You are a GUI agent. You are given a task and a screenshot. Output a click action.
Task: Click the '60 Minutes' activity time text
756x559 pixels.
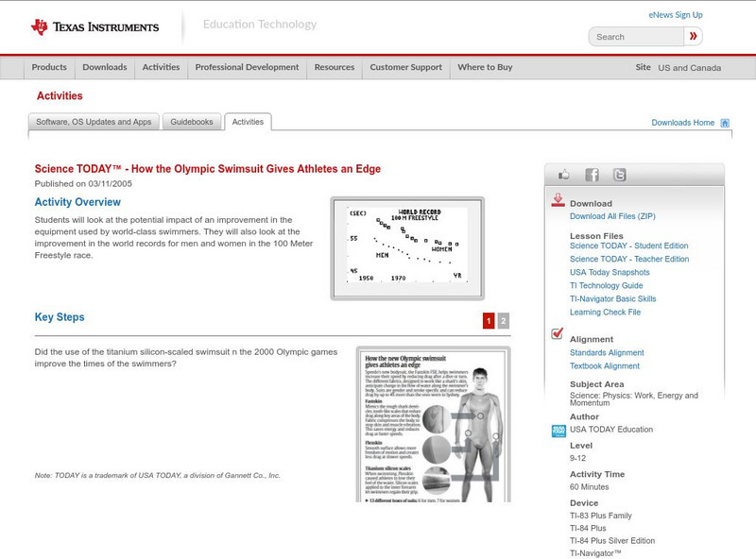[589, 487]
